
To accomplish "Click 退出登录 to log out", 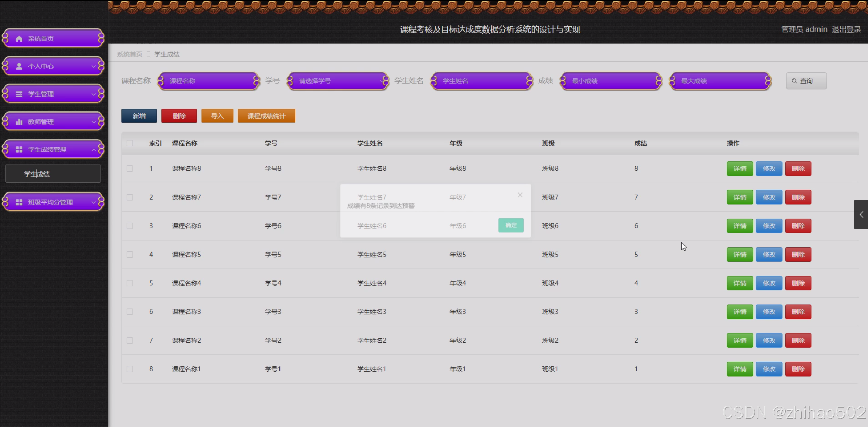I will point(846,29).
